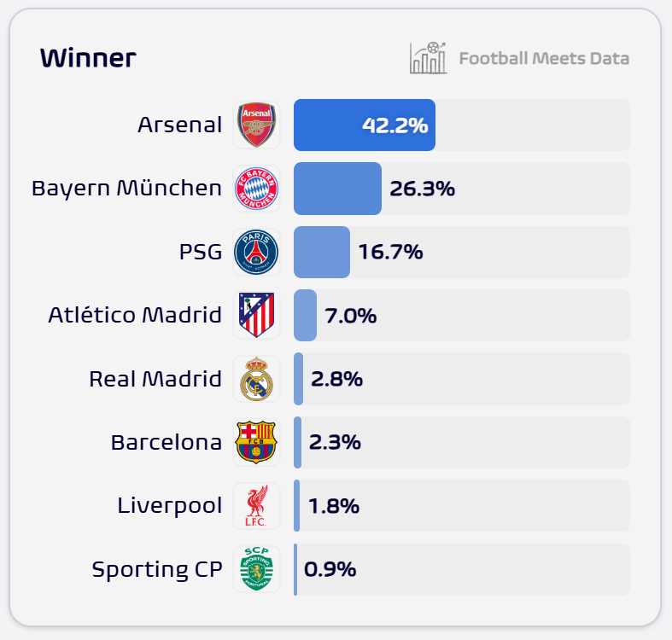This screenshot has width=672, height=640.
Task: Click the Liverpool L.F.C. crest
Action: pos(257,506)
